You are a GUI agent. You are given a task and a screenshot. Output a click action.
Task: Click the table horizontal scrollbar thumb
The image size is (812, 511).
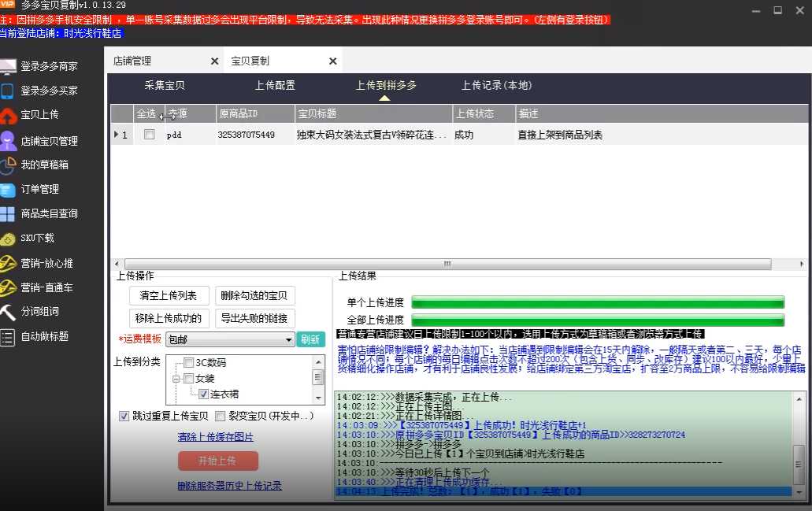point(448,264)
